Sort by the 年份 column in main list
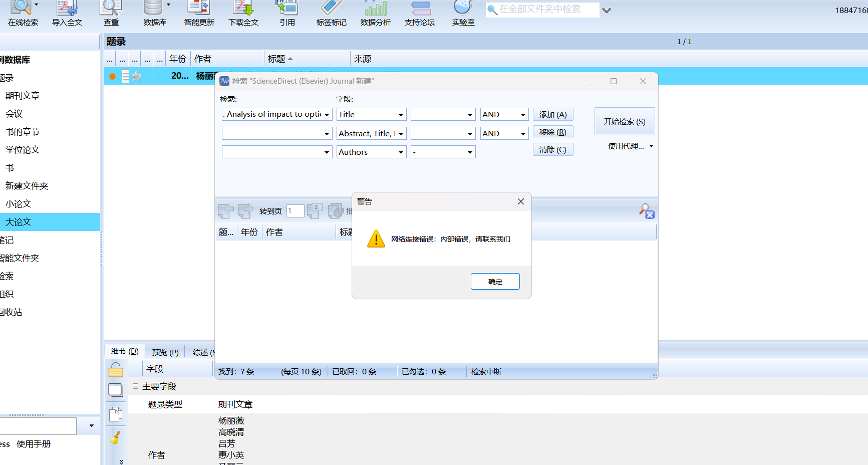Screen dimensions: 868x465 coord(178,59)
